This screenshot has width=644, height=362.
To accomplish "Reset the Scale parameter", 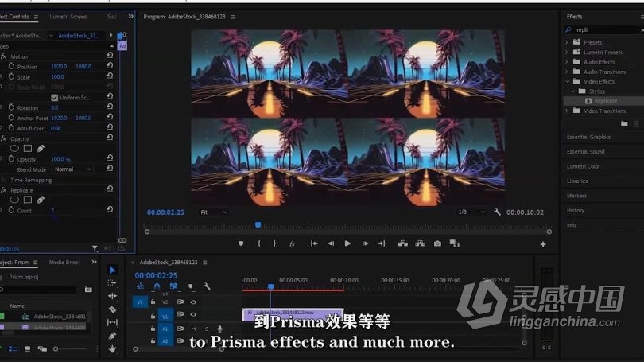I will 110,76.
